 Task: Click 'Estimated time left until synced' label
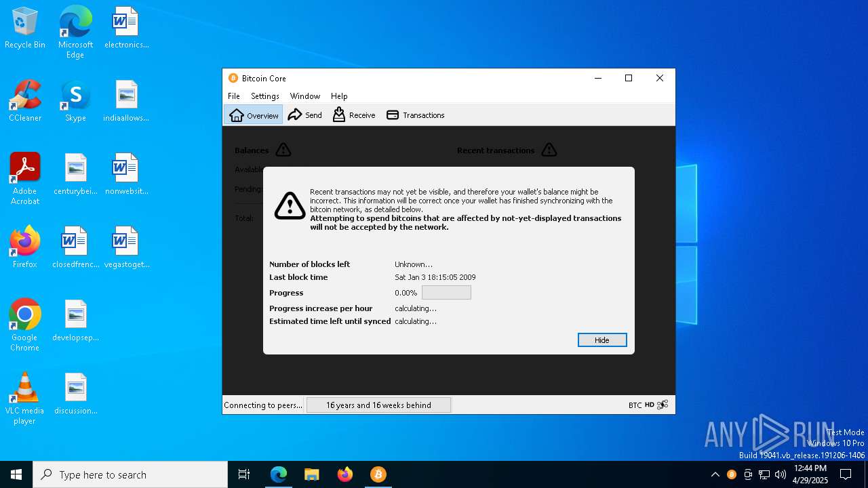330,321
